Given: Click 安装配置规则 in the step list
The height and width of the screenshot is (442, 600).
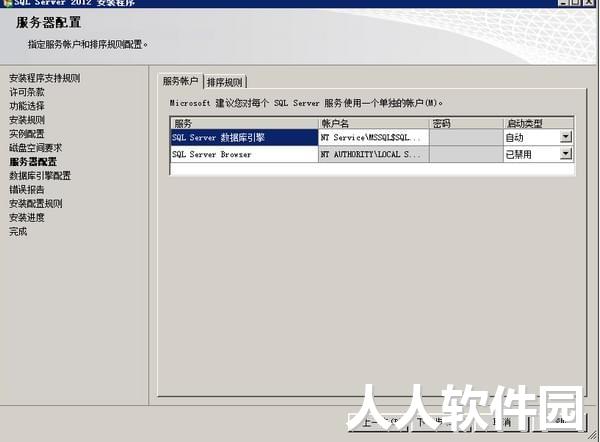Looking at the screenshot, I should [36, 204].
